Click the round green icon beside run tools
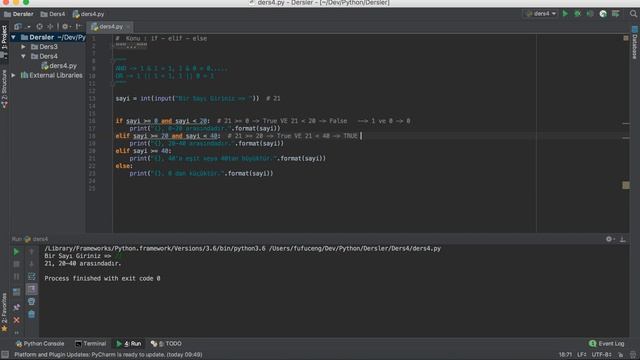640x360 pixels. pyautogui.click(x=603, y=13)
